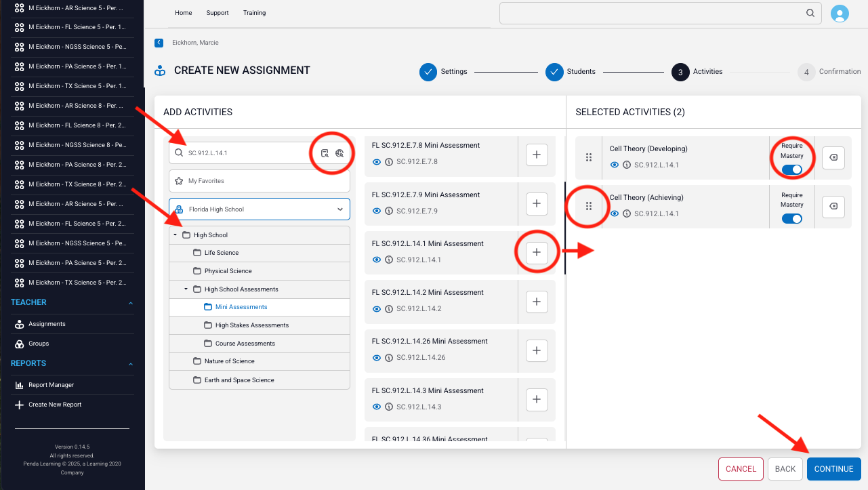Add FL SC.912.L.14.3 Mini Assessment with plus
The width and height of the screenshot is (868, 490).
537,400
